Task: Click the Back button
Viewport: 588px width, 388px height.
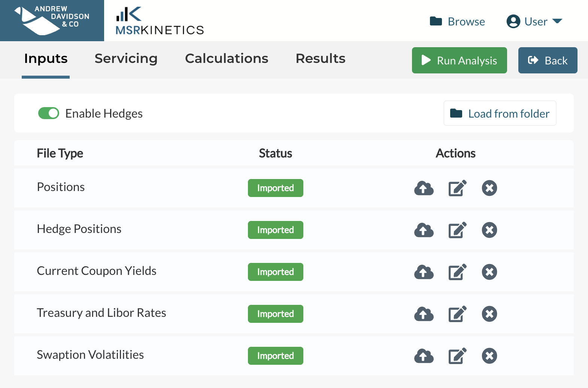Action: [x=548, y=60]
